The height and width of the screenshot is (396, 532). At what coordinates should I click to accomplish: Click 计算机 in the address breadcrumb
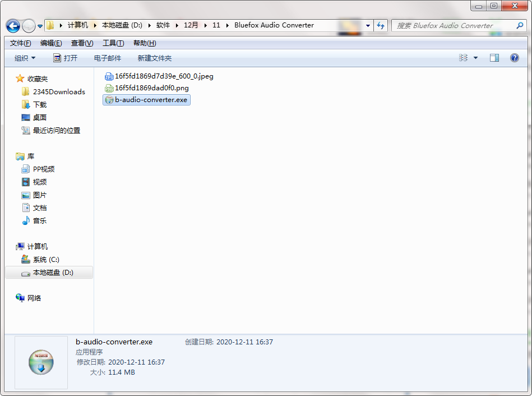click(x=78, y=25)
